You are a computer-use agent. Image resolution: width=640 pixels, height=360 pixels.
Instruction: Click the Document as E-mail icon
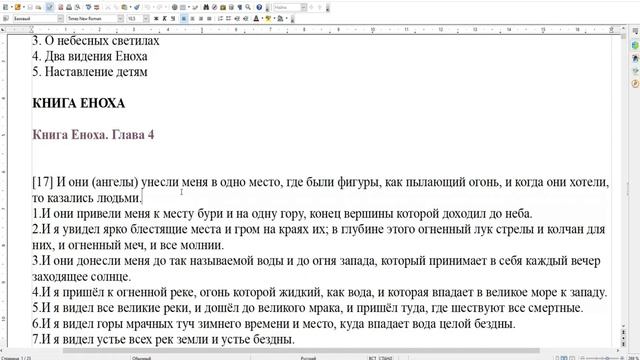pos(38,7)
